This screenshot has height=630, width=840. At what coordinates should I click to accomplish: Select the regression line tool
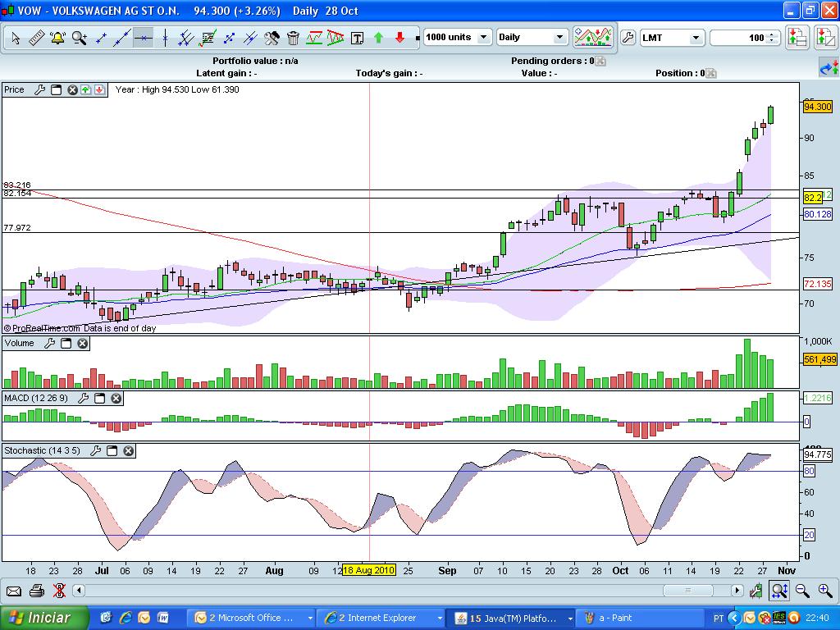point(208,38)
